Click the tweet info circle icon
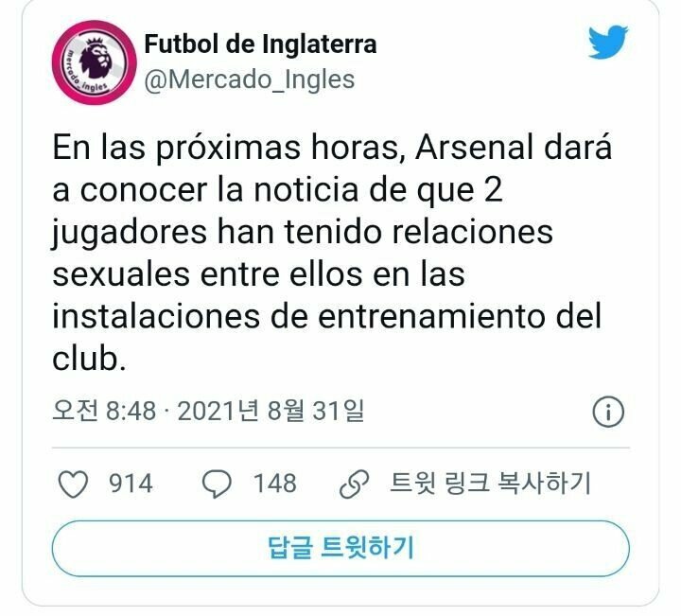Viewport: 681px width, 616px height. coord(608,411)
